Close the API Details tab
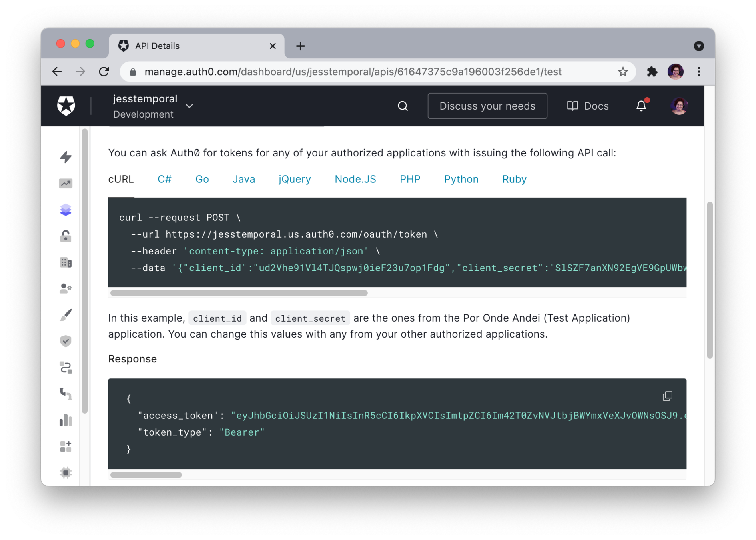 pos(273,46)
